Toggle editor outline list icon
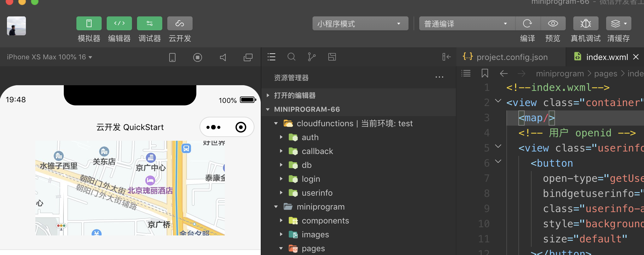 pyautogui.click(x=466, y=74)
